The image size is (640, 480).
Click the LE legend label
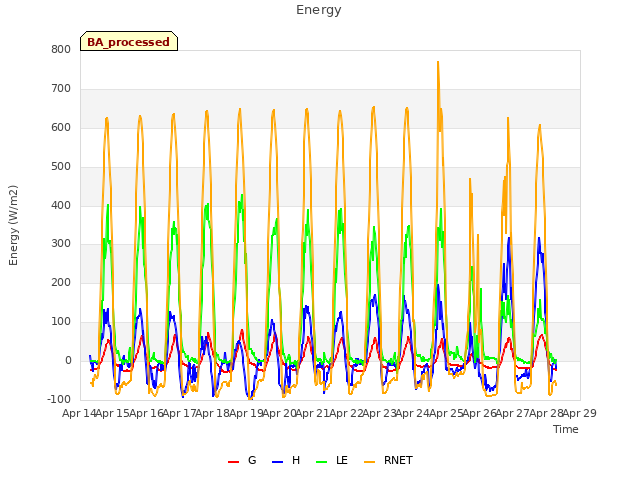coord(342,460)
